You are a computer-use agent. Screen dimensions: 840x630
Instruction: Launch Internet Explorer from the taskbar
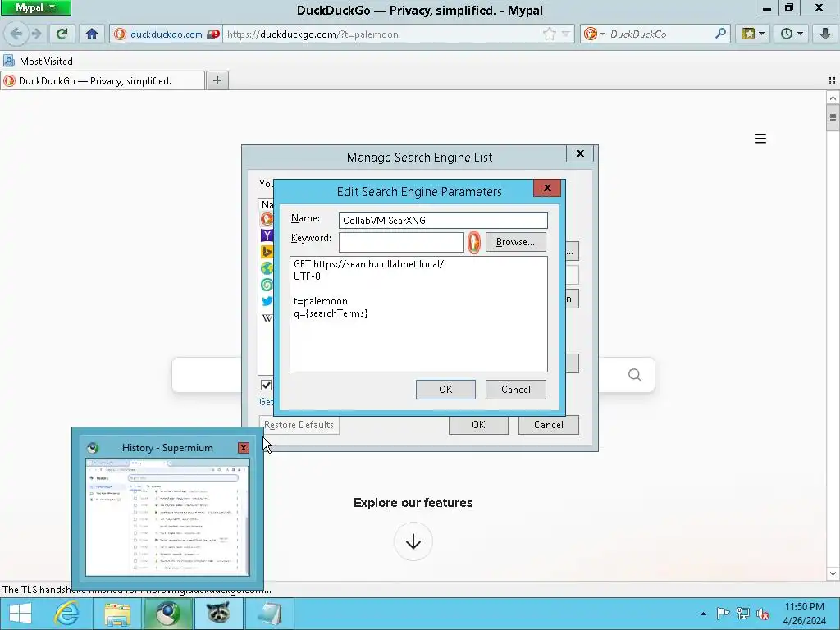pos(66,614)
